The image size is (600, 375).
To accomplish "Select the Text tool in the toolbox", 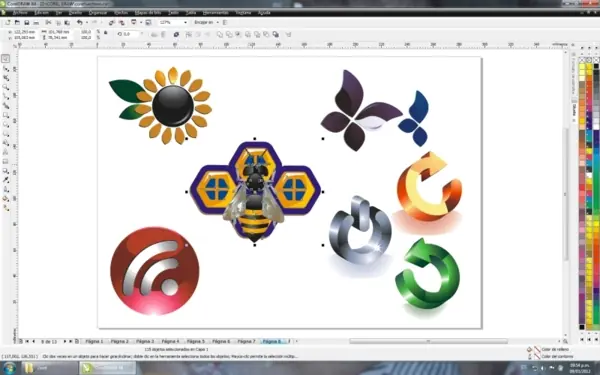I will tap(5, 152).
